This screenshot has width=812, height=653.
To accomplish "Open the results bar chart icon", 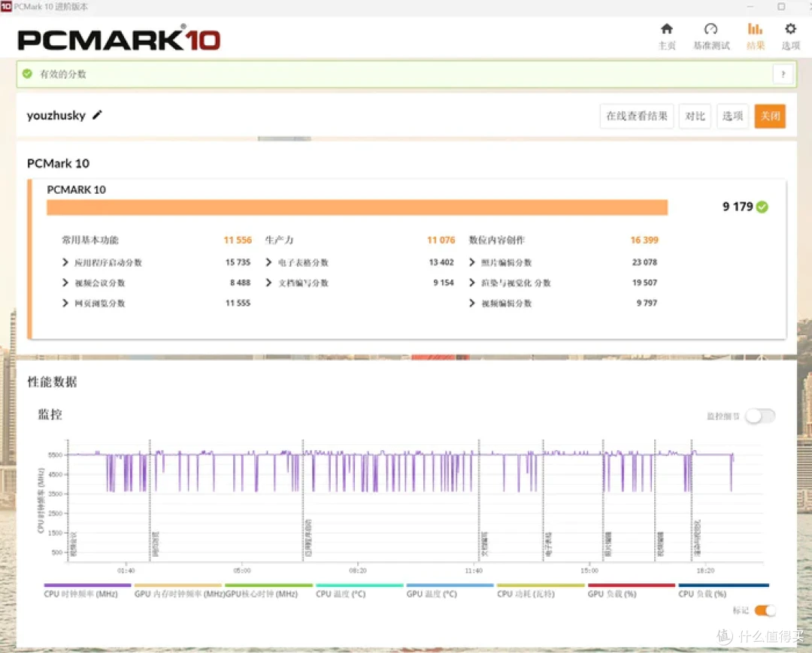I will [755, 29].
